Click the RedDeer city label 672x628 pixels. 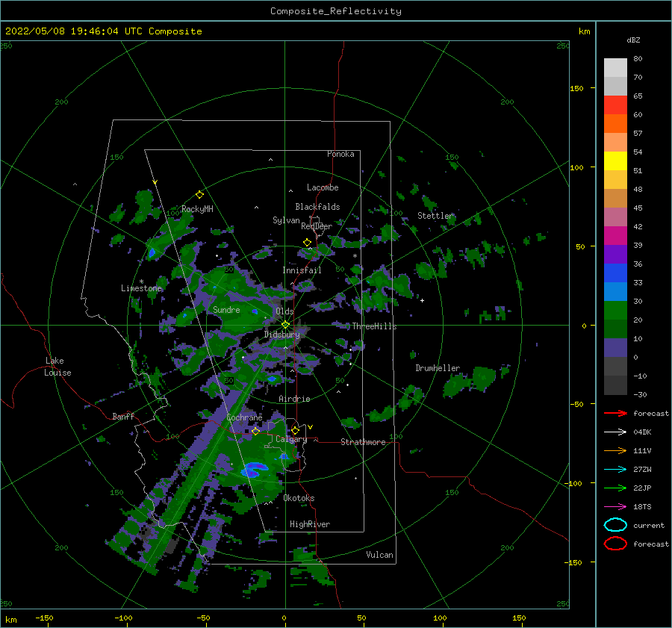tap(317, 226)
